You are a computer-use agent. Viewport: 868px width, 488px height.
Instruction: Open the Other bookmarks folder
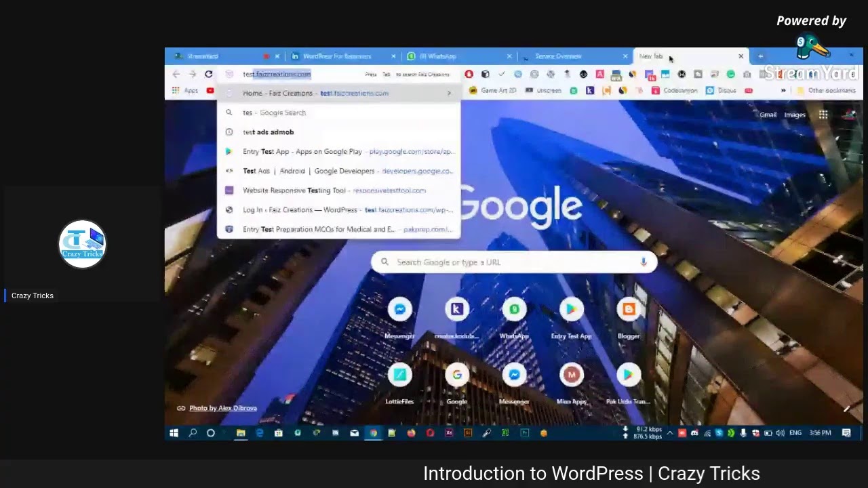click(x=826, y=91)
